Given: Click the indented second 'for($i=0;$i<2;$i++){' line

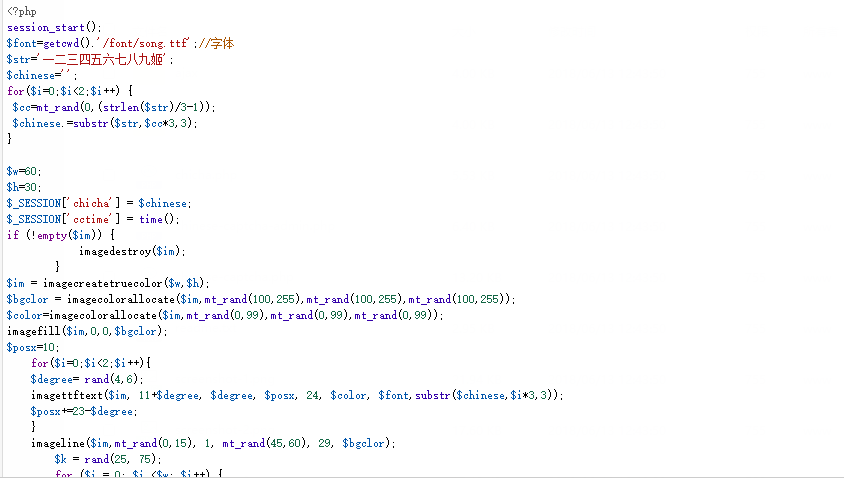Looking at the screenshot, I should (91, 363).
